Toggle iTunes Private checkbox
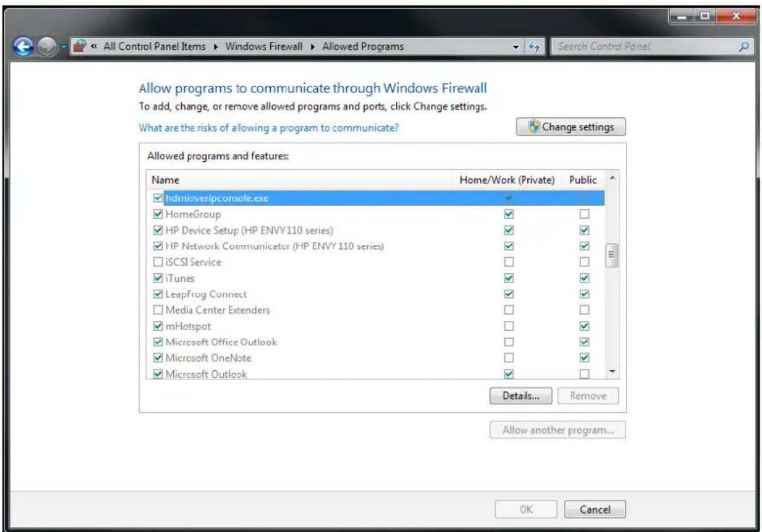The image size is (762, 532). click(509, 278)
